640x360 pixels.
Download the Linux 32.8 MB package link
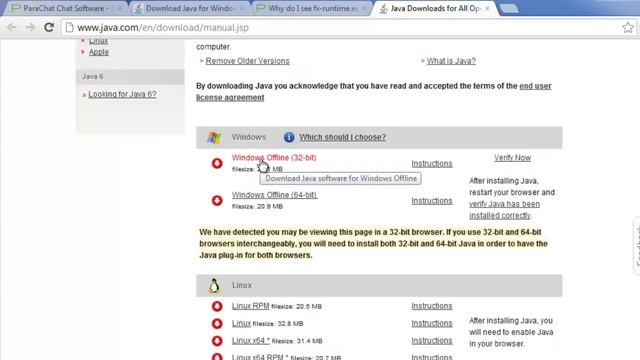(x=241, y=323)
